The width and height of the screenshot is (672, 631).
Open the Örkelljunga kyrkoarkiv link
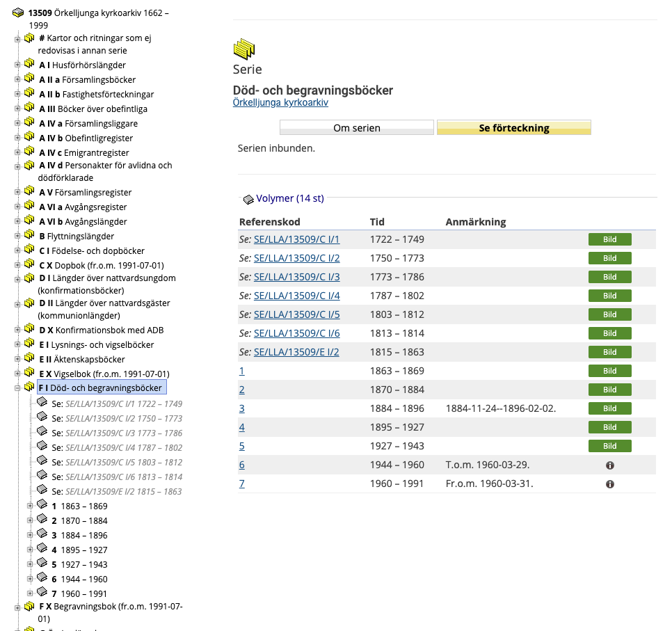pos(280,103)
